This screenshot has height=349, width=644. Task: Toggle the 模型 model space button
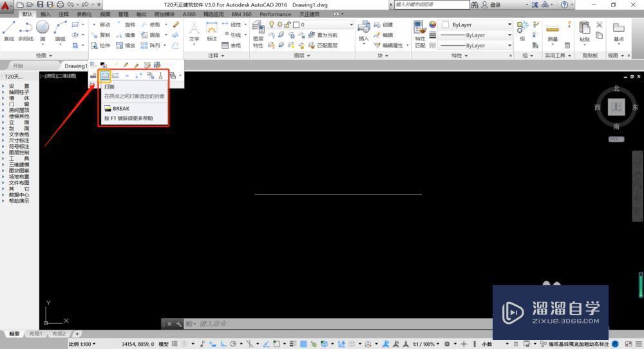[164, 344]
